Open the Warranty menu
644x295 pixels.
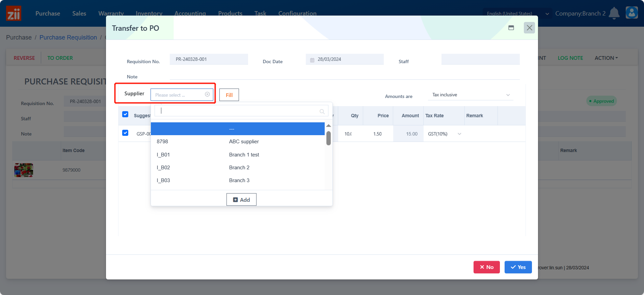click(x=111, y=14)
